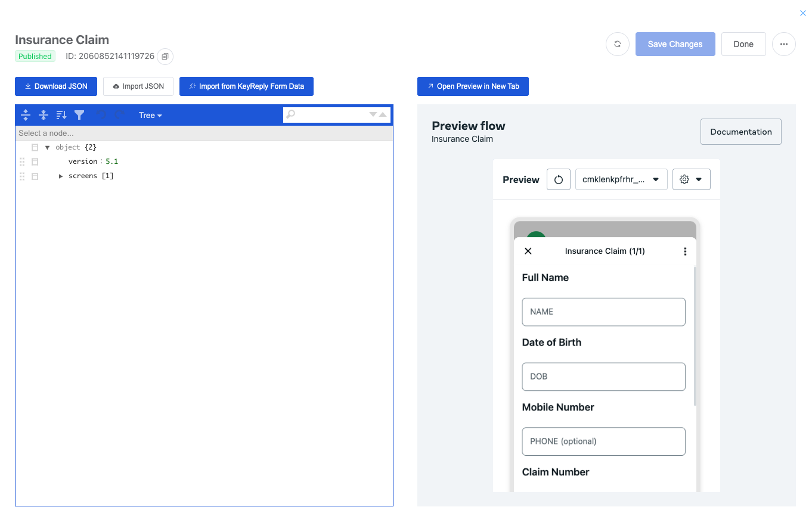This screenshot has width=812, height=510.
Task: Click the Full Name input field
Action: point(603,312)
